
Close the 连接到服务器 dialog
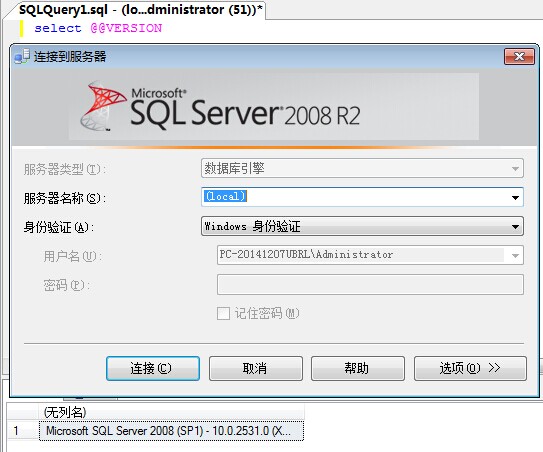pyautogui.click(x=519, y=56)
